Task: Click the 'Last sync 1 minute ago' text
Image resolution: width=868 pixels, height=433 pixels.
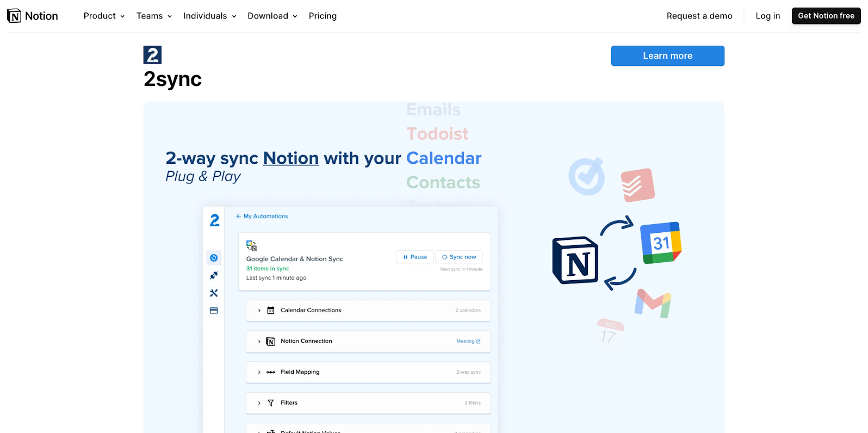Action: [276, 278]
